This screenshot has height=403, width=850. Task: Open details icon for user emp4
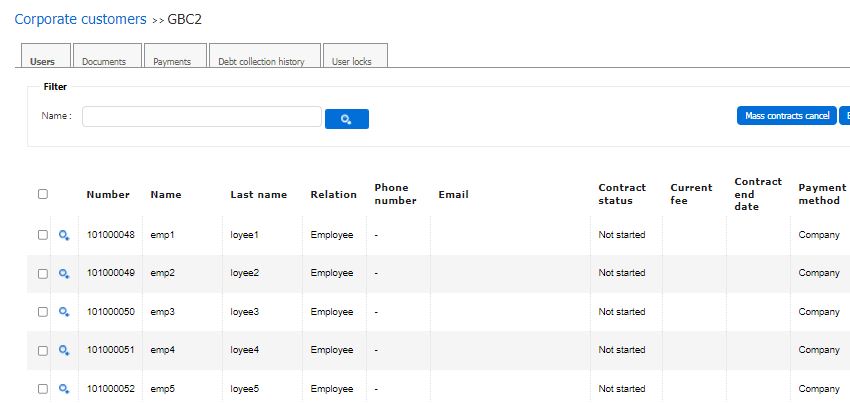pyautogui.click(x=64, y=350)
